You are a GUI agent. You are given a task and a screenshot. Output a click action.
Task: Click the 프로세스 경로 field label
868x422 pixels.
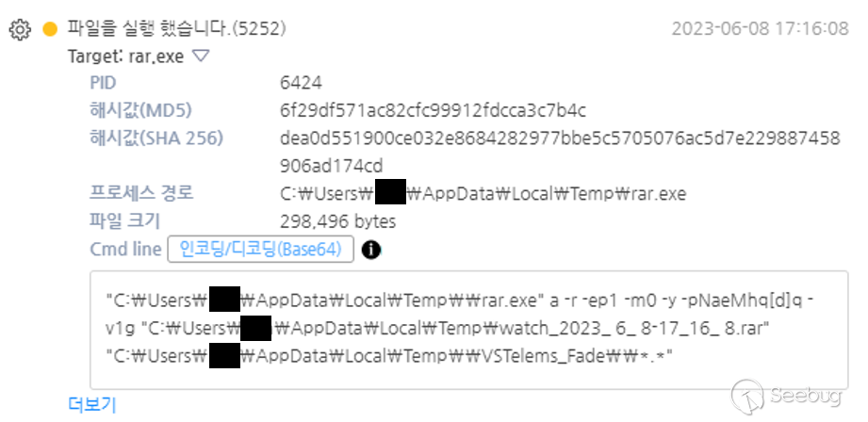click(141, 194)
